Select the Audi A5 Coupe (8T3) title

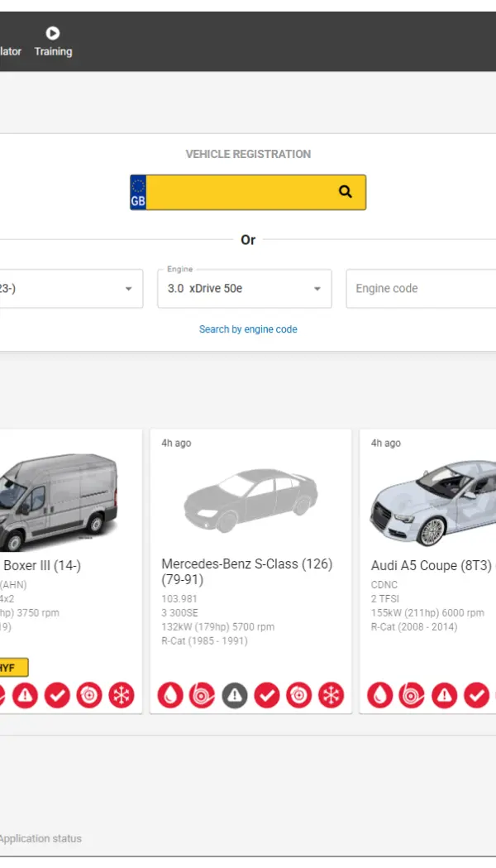point(432,565)
